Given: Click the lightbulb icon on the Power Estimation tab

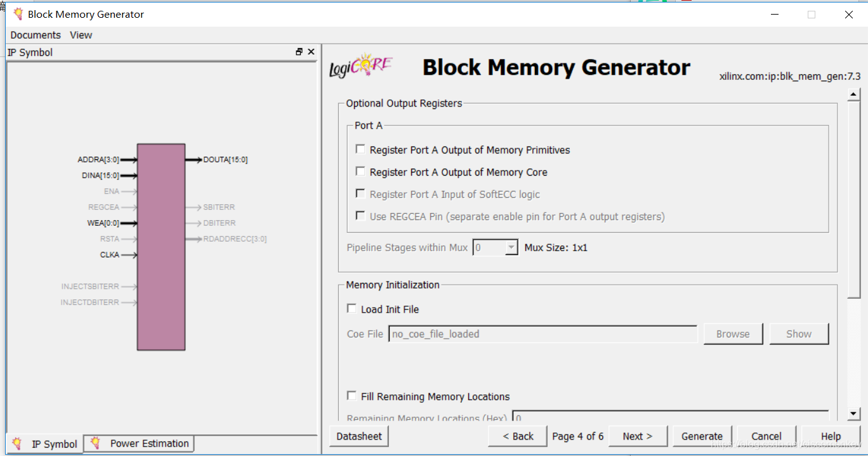Looking at the screenshot, I should click(x=95, y=443).
